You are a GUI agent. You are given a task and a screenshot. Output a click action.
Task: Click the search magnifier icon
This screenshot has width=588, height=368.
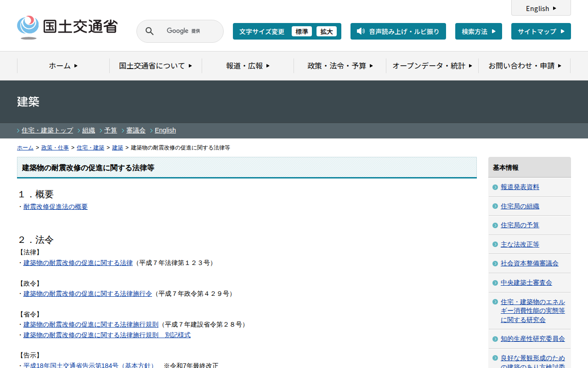click(x=149, y=31)
